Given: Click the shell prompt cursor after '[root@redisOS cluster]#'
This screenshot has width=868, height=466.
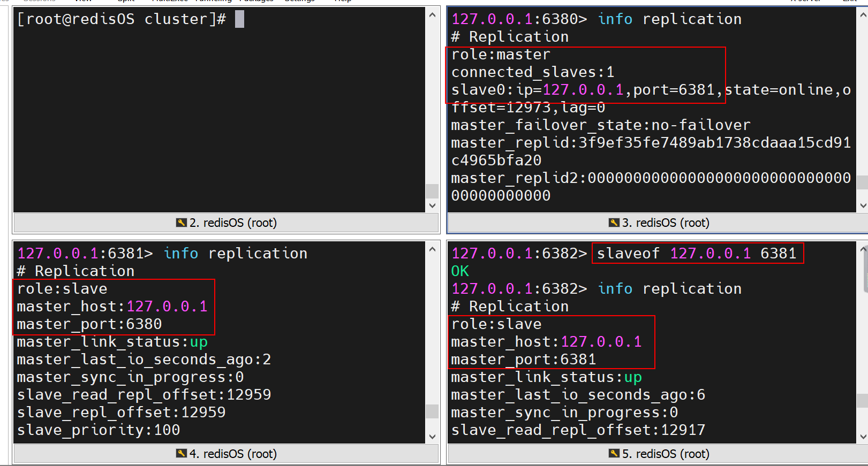Looking at the screenshot, I should 239,19.
